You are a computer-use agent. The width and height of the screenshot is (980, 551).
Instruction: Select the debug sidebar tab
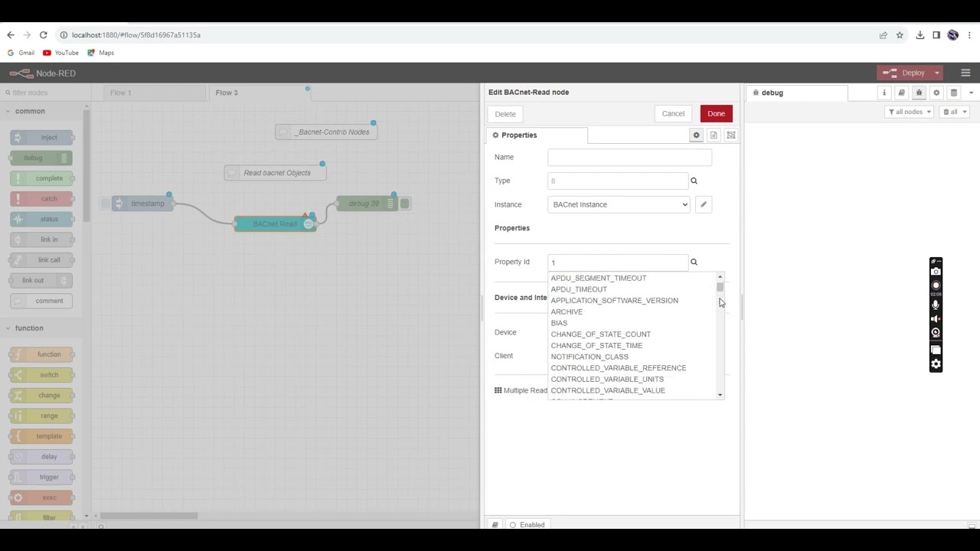click(x=797, y=93)
